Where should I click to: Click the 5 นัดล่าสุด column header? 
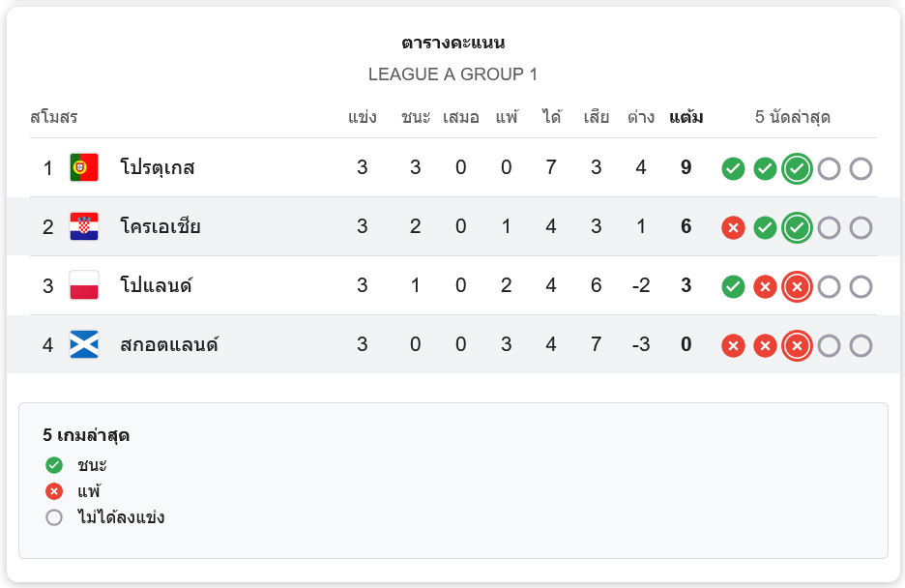tap(792, 118)
